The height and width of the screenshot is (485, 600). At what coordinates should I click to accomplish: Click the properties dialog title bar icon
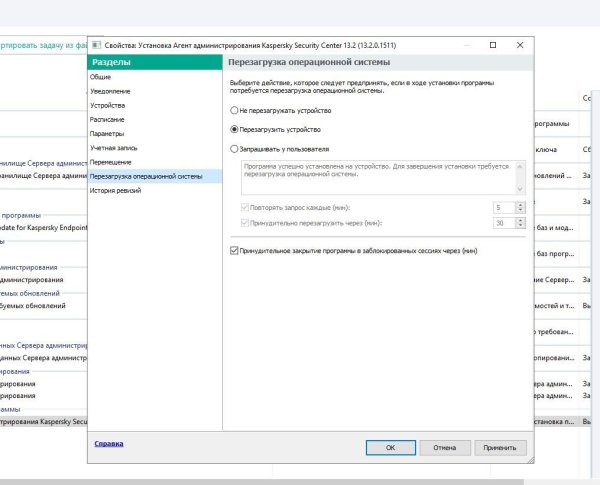click(x=96, y=45)
